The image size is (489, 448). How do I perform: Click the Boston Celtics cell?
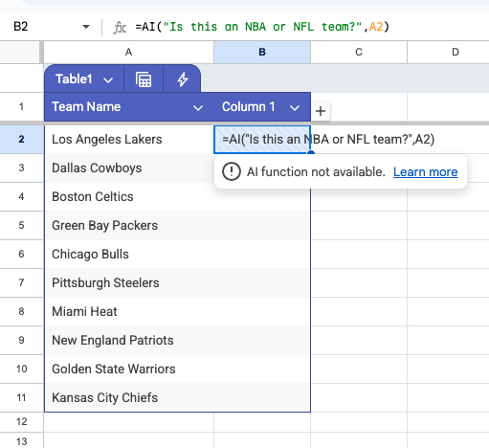pyautogui.click(x=129, y=196)
